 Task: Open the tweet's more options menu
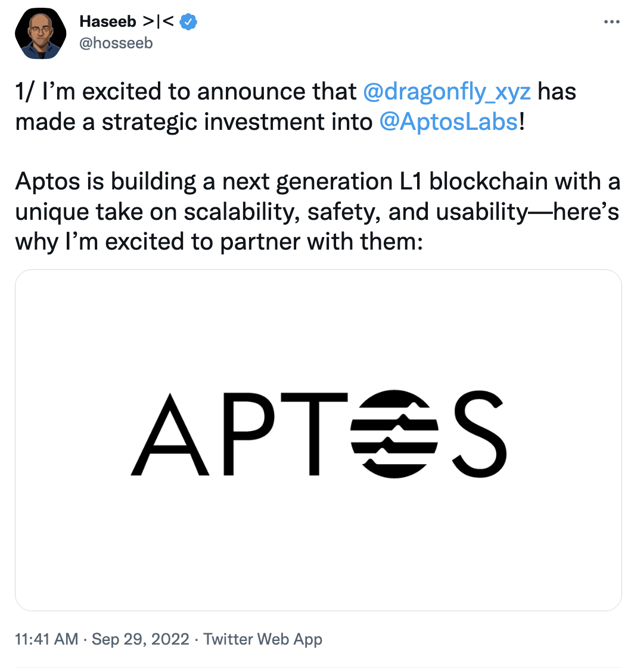612,22
